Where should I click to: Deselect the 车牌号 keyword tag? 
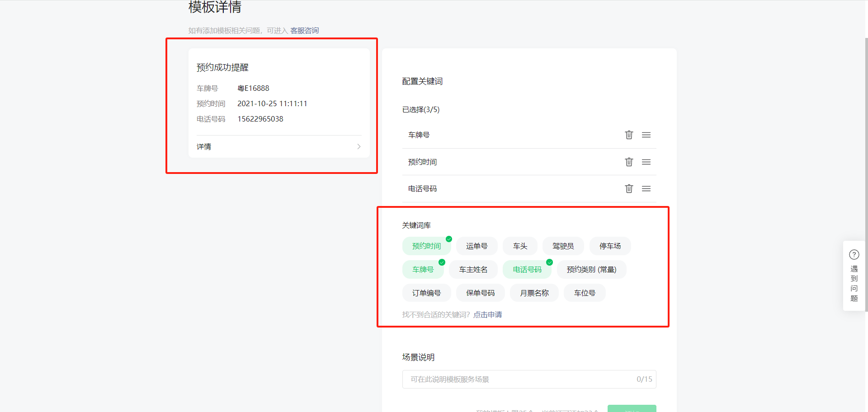pyautogui.click(x=423, y=270)
